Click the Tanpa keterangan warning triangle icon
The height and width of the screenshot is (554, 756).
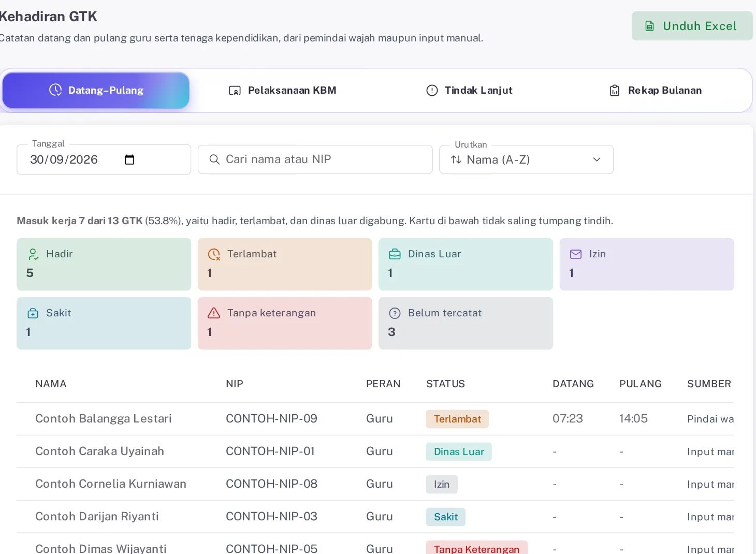pos(214,313)
